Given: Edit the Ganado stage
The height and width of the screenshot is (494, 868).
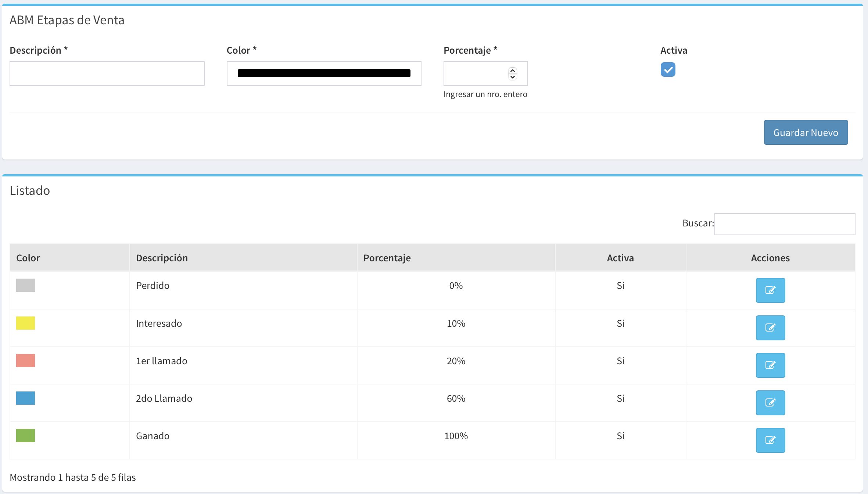Looking at the screenshot, I should [770, 440].
